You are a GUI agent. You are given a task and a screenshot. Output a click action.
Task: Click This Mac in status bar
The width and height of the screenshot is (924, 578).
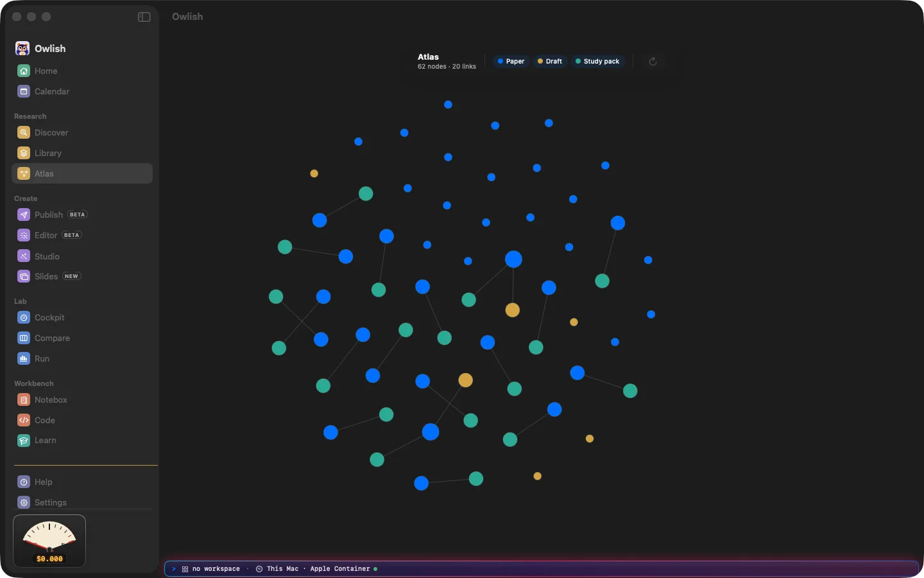[282, 569]
